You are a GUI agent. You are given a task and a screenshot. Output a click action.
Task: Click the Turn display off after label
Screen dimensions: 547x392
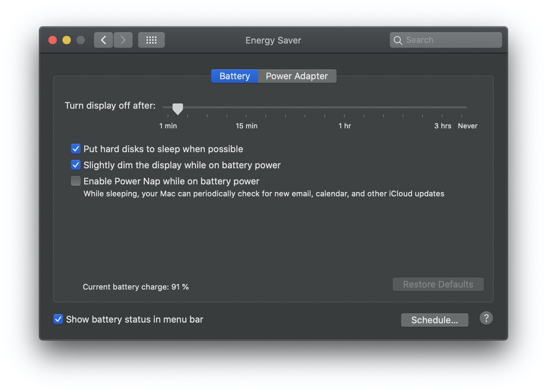pos(110,106)
